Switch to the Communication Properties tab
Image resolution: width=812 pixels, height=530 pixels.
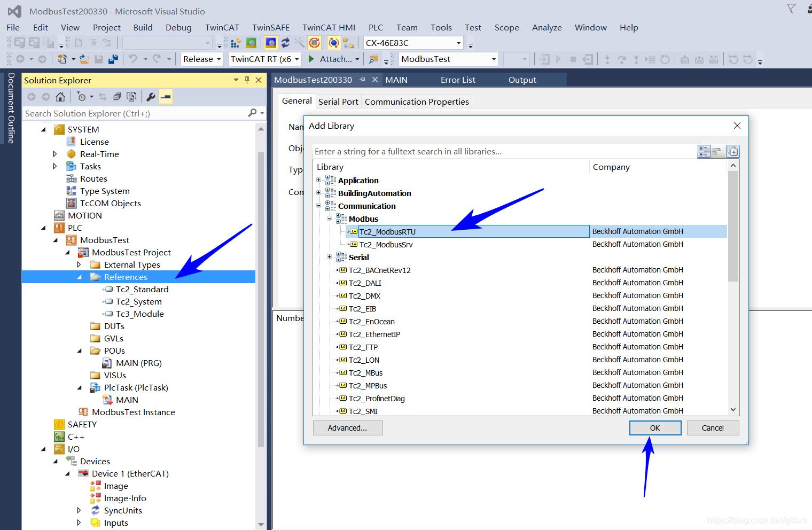417,102
